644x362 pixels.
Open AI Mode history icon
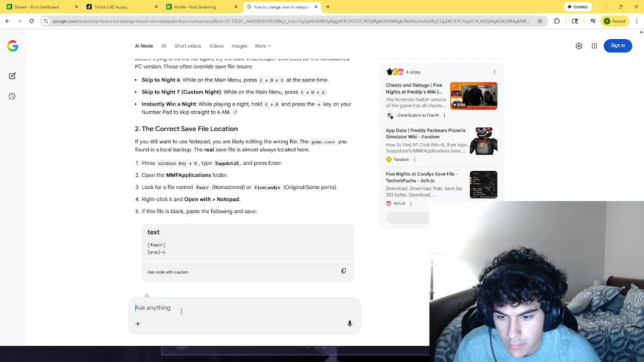pos(12,97)
